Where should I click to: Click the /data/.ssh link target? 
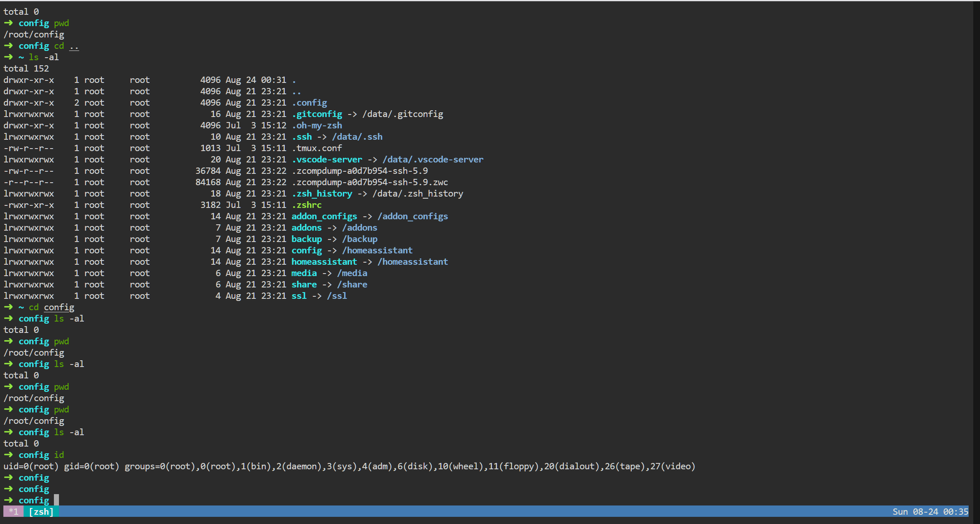tap(357, 137)
